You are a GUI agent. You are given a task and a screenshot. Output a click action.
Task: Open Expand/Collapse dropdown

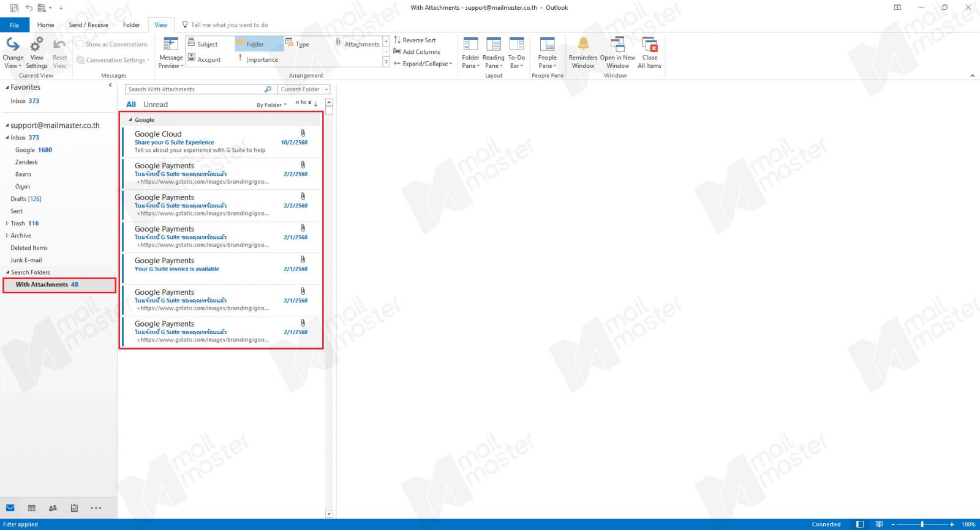[423, 64]
